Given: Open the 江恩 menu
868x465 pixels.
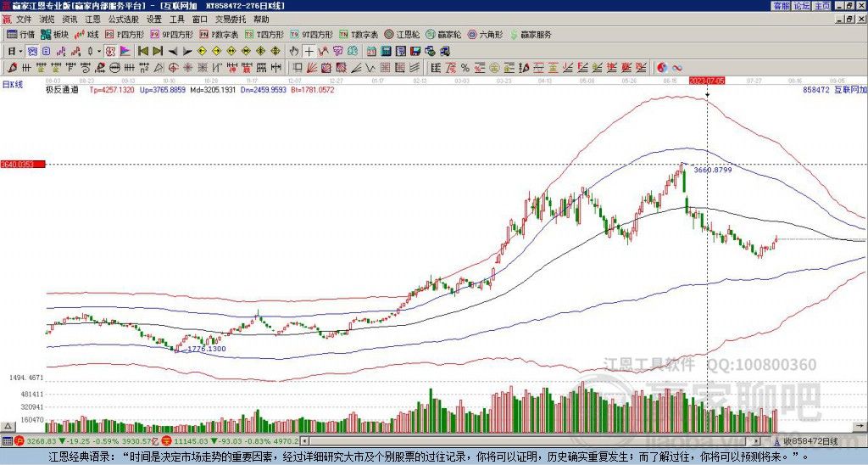Looking at the screenshot, I should pos(92,19).
